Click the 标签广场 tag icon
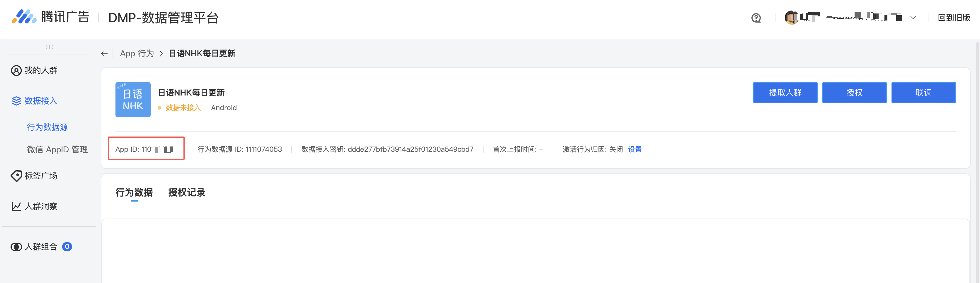This screenshot has height=283, width=980. (x=16, y=176)
